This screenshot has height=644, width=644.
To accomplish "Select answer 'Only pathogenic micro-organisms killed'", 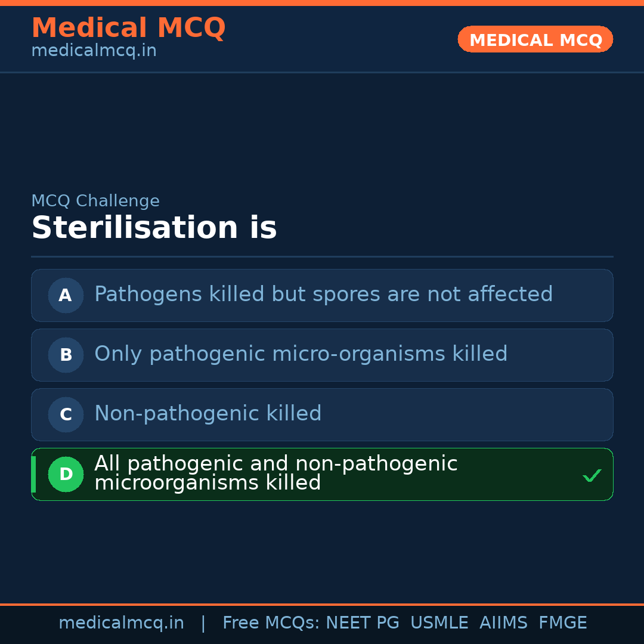I will point(301,354).
